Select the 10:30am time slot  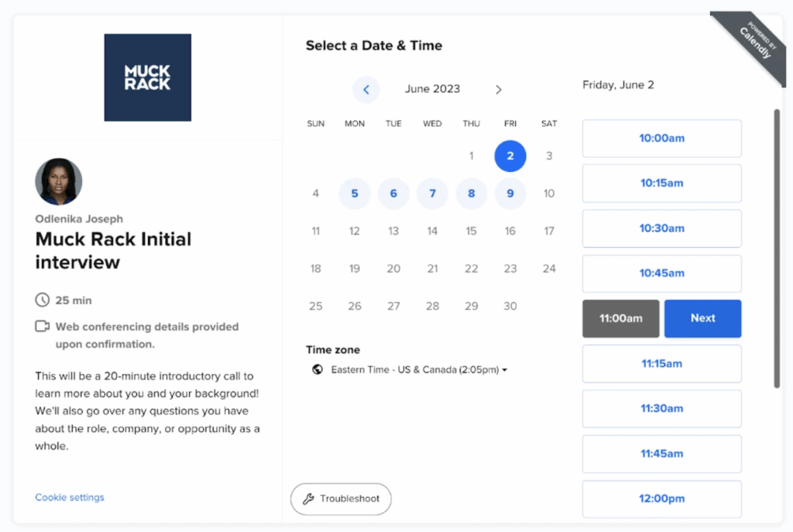click(661, 228)
